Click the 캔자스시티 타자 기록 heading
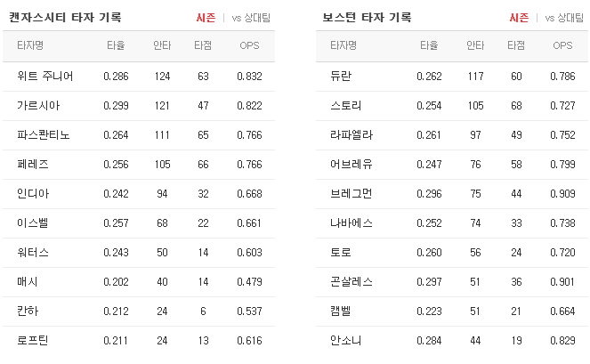Viewport: 590px width, 364px height. [x=65, y=17]
